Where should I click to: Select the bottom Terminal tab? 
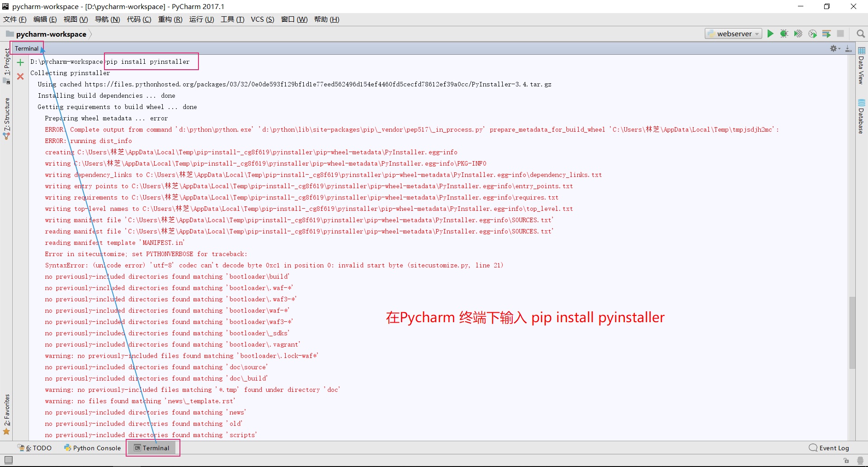[x=152, y=448]
